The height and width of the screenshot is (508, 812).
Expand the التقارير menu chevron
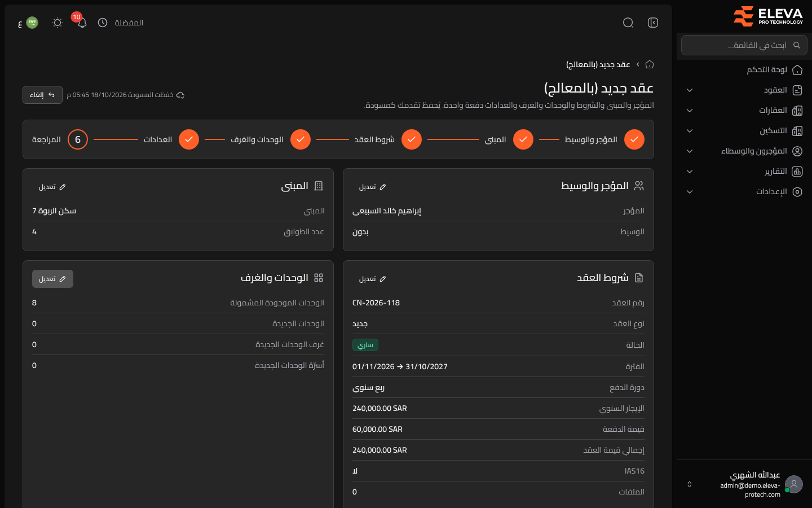(x=690, y=172)
